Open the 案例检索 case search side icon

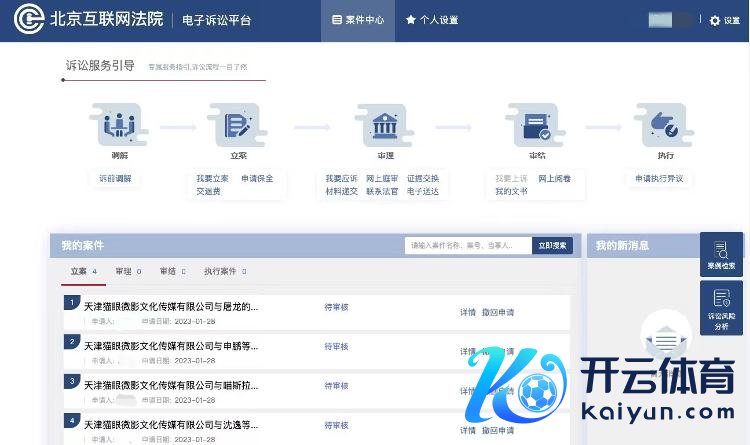click(x=721, y=255)
